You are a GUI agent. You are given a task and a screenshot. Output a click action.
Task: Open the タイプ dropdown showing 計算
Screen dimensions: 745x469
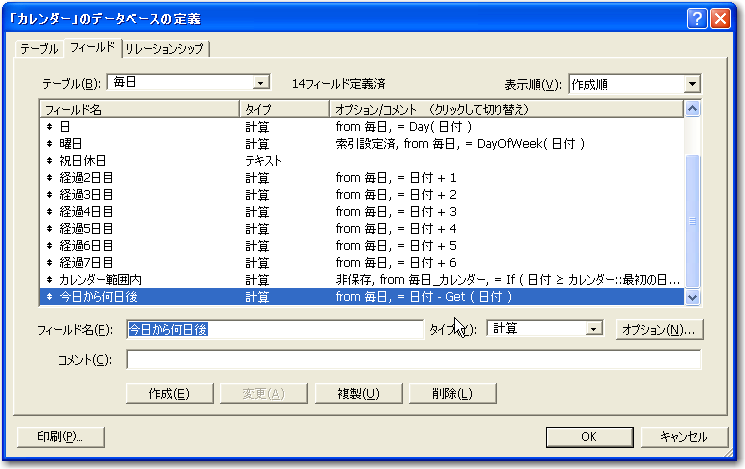click(594, 329)
